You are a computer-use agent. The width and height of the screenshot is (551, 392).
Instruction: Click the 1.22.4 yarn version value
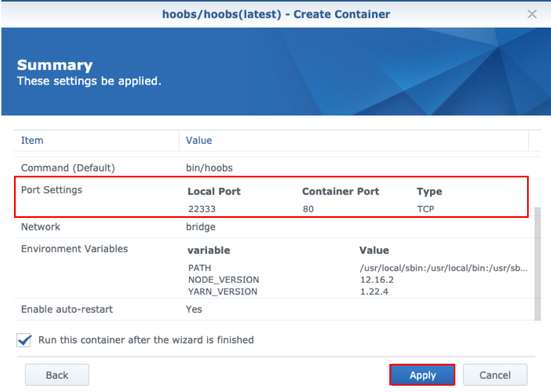click(374, 291)
